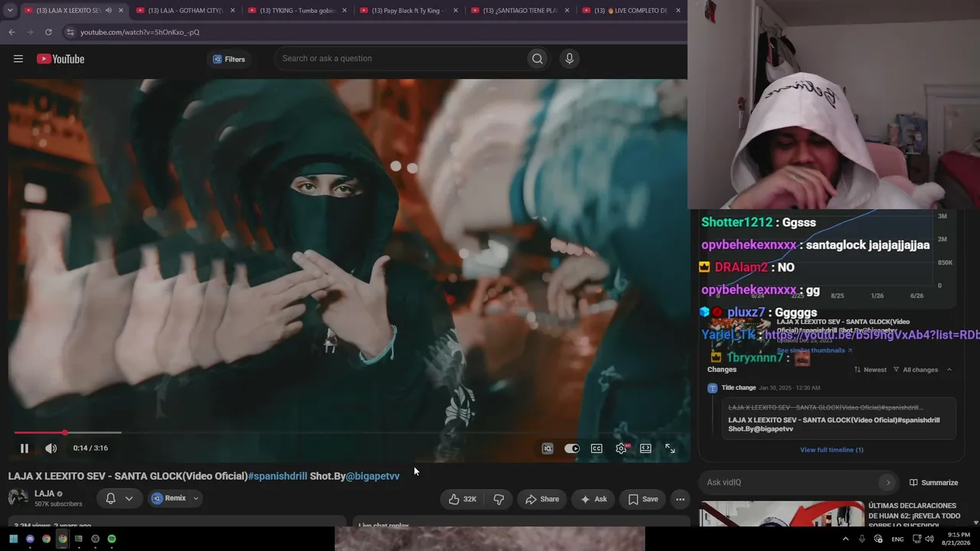Open Spotify from the taskbar
980x551 pixels.
(x=111, y=539)
